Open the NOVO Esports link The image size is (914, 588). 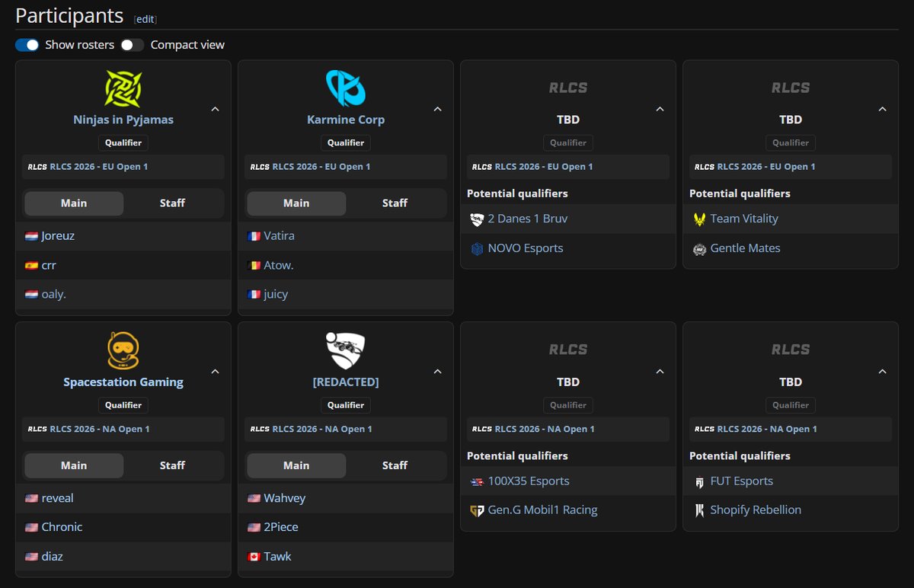pyautogui.click(x=526, y=248)
